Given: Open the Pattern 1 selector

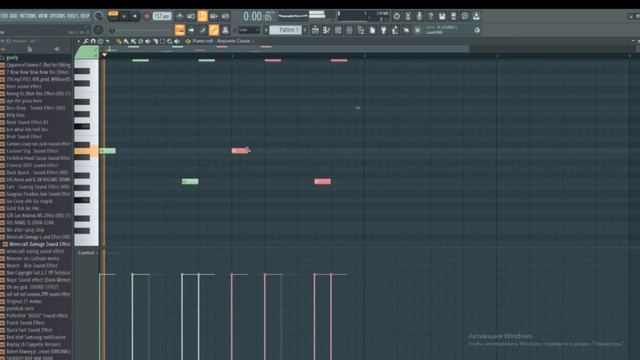Looking at the screenshot, I should click(x=286, y=30).
